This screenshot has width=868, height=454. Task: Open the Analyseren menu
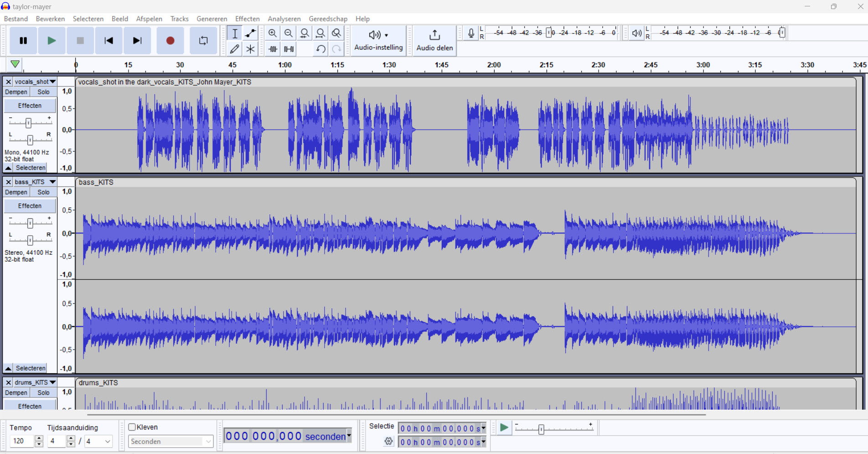click(x=284, y=19)
